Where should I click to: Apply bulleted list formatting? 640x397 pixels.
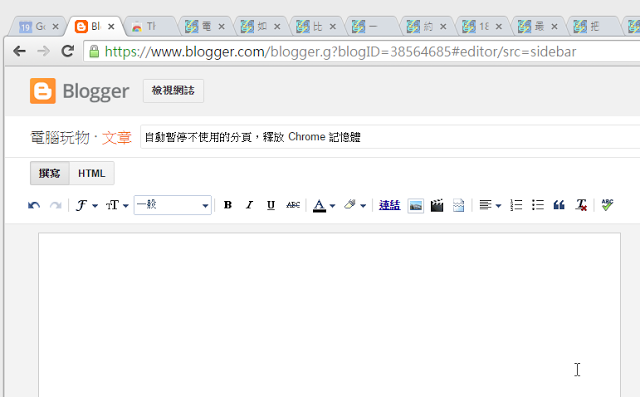click(x=538, y=205)
